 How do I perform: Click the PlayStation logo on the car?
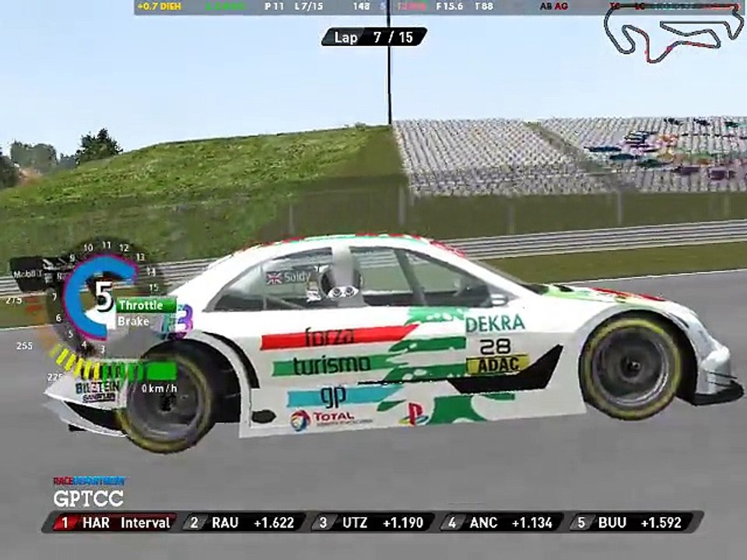pyautogui.click(x=413, y=414)
